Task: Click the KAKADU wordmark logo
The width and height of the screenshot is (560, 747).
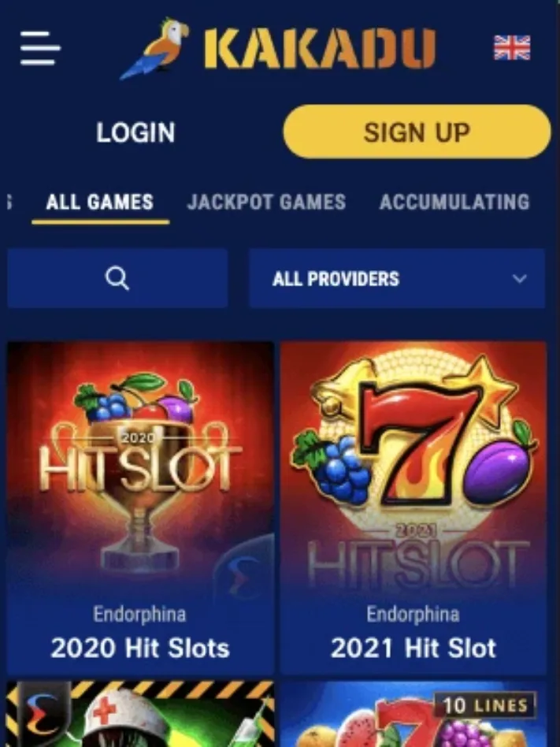Action: 320,48
